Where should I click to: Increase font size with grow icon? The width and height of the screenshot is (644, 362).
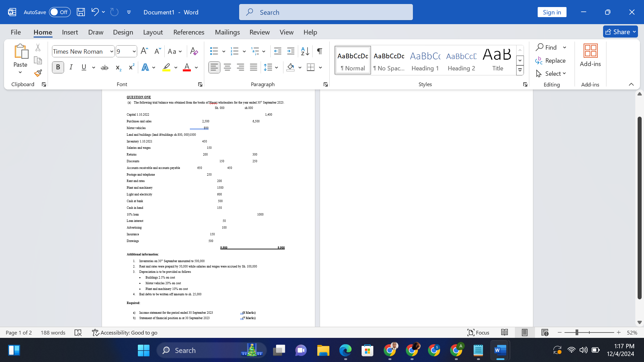(144, 51)
